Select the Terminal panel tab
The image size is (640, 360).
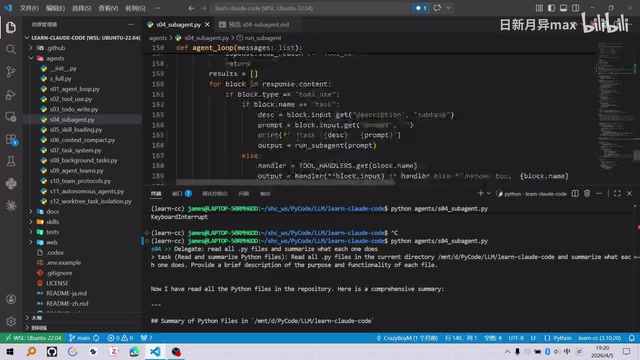pos(156,193)
